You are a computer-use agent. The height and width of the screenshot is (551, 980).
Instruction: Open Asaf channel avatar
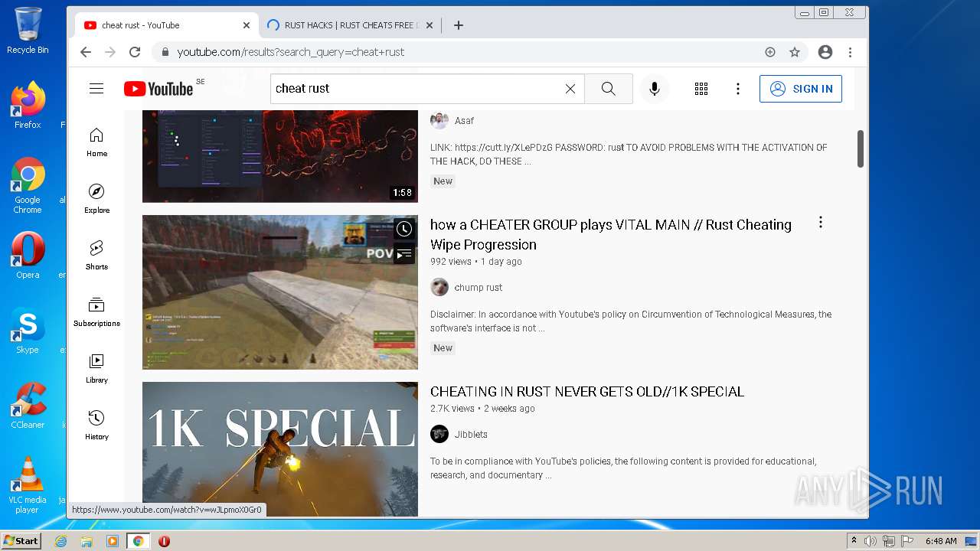[x=439, y=120]
